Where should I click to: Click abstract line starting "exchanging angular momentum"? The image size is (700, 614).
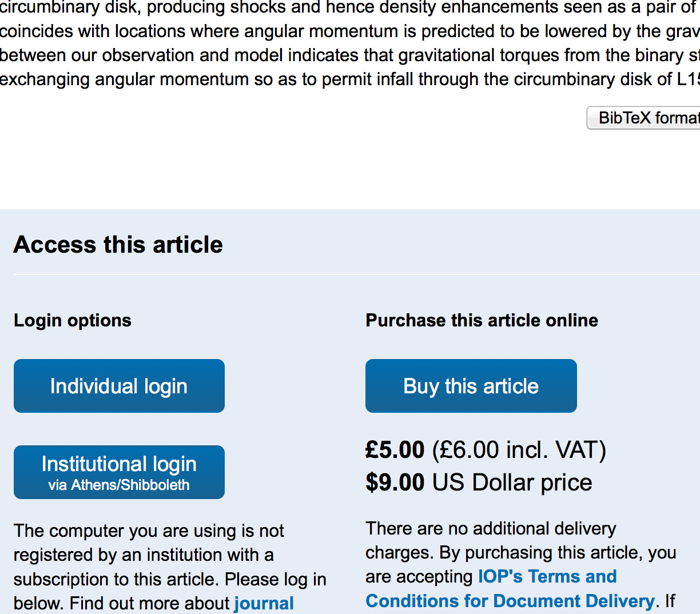pos(343,79)
